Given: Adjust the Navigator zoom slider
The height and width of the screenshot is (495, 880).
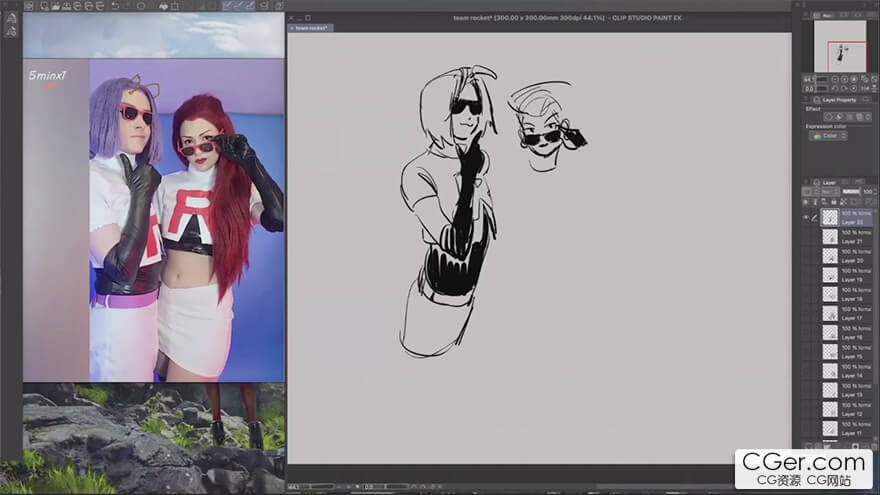Looking at the screenshot, I should [822, 79].
